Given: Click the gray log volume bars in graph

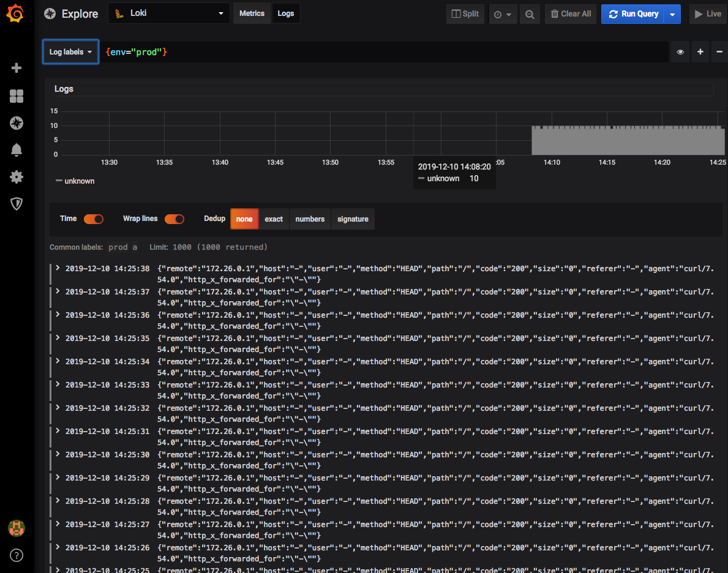Looking at the screenshot, I should [628, 140].
